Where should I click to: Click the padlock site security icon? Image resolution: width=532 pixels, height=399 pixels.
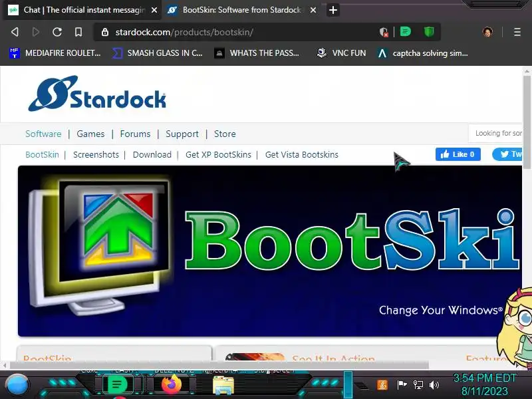click(105, 32)
